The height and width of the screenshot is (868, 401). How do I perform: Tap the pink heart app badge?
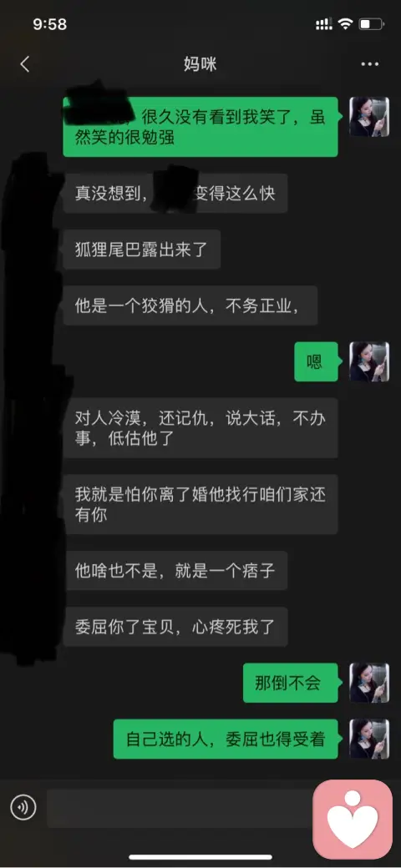point(353,820)
